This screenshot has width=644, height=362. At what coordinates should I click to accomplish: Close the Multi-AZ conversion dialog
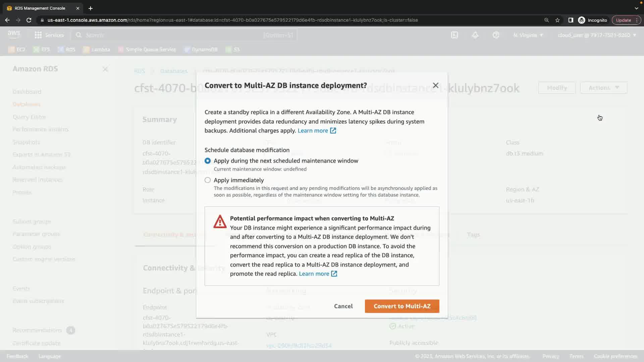coord(435,85)
